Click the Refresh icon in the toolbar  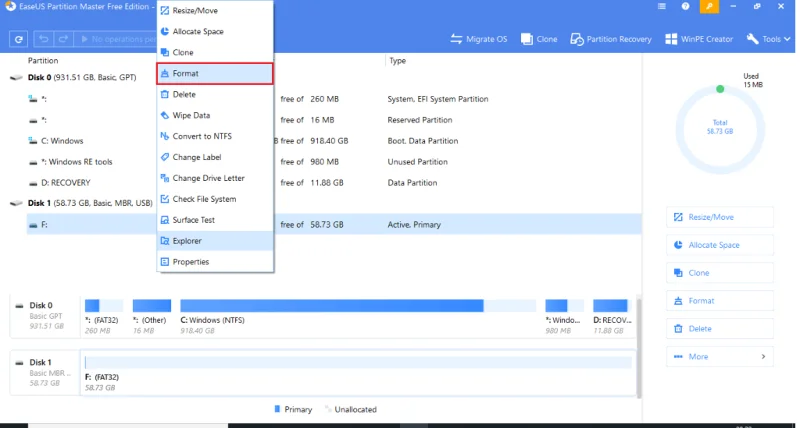click(x=18, y=39)
